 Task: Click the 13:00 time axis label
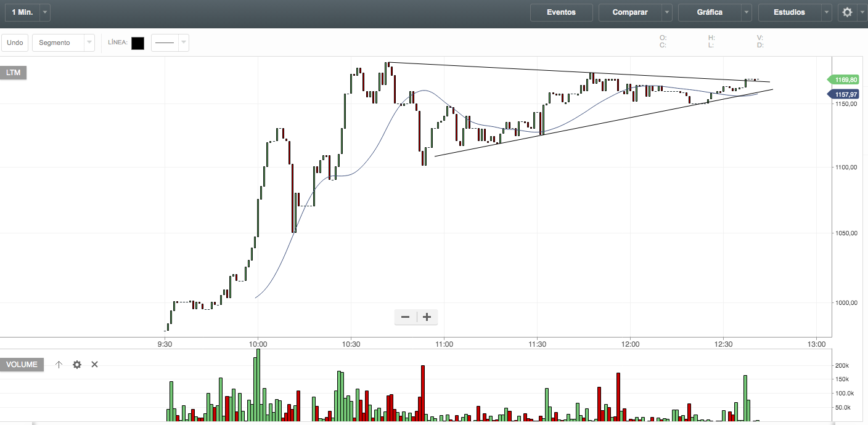(x=816, y=344)
